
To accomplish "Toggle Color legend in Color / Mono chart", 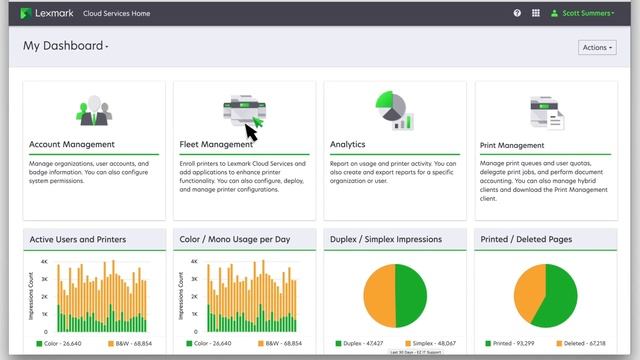I will click(209, 344).
